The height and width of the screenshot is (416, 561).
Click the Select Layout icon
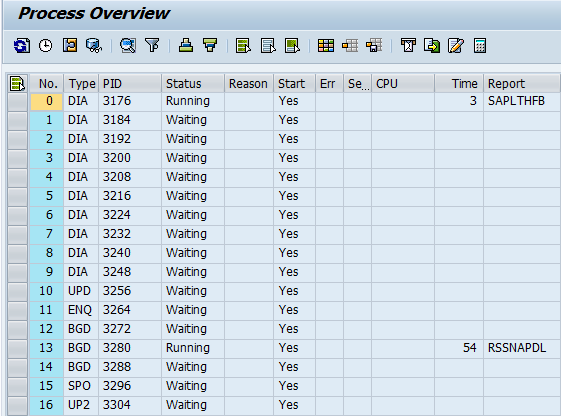(x=350, y=46)
